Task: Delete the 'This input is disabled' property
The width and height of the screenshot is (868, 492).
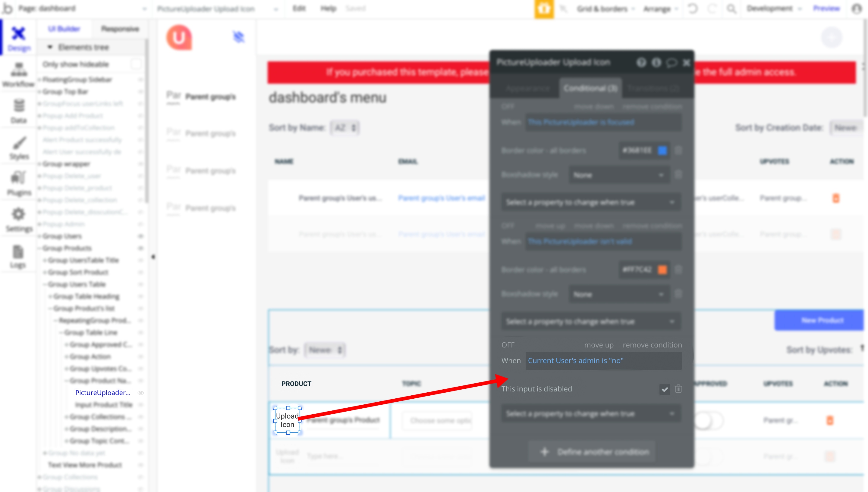Action: pos(678,389)
